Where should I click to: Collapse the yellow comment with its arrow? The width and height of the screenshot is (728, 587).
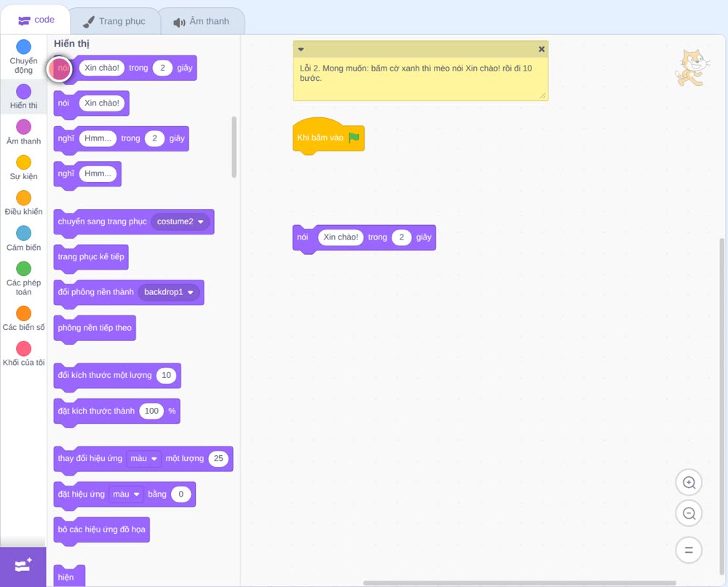tap(301, 50)
